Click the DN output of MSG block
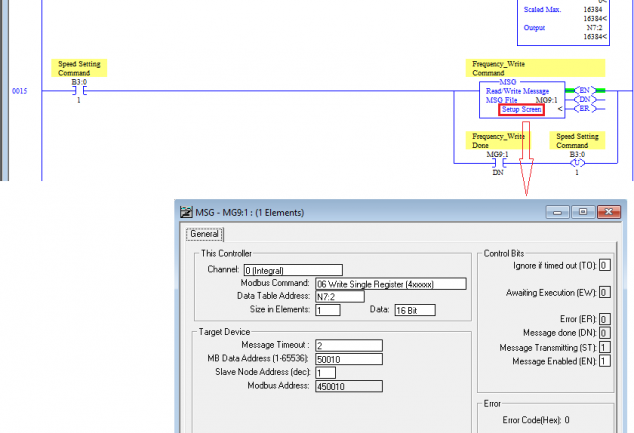Viewport: 634px width, 433px height. click(x=585, y=99)
